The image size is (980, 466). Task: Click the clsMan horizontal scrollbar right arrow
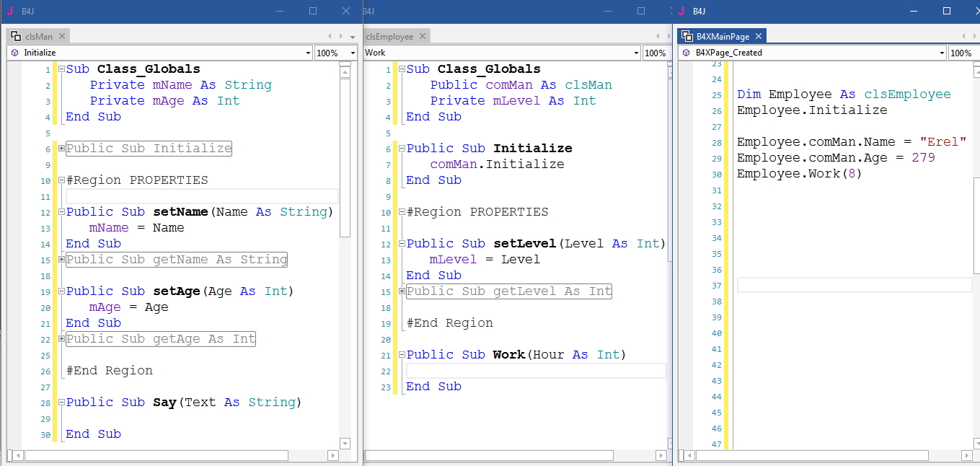(332, 456)
